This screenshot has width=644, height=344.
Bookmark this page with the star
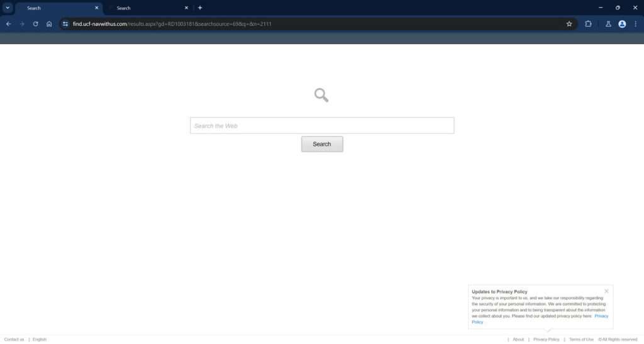click(569, 24)
